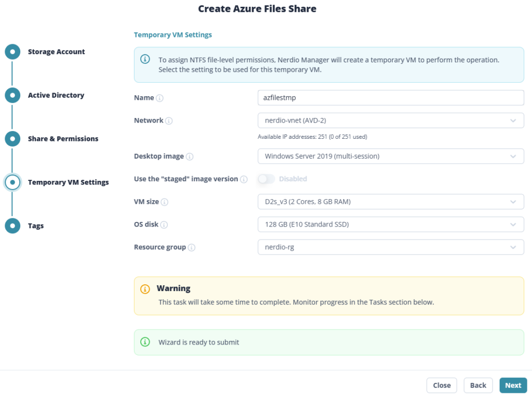Screen dimensions: 532x396
Task: Click the Back button
Action: [x=478, y=385]
